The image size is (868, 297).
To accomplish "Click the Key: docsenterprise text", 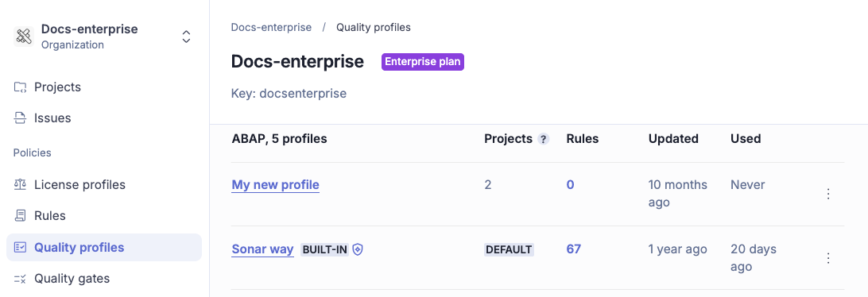I will 289,94.
